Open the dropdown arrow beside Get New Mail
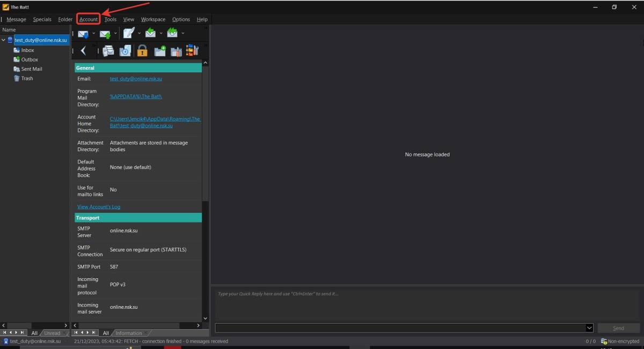The image size is (644, 349). pos(93,33)
